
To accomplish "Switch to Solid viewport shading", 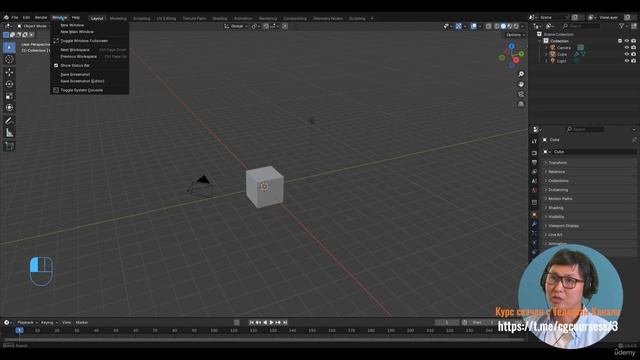I will [503, 26].
